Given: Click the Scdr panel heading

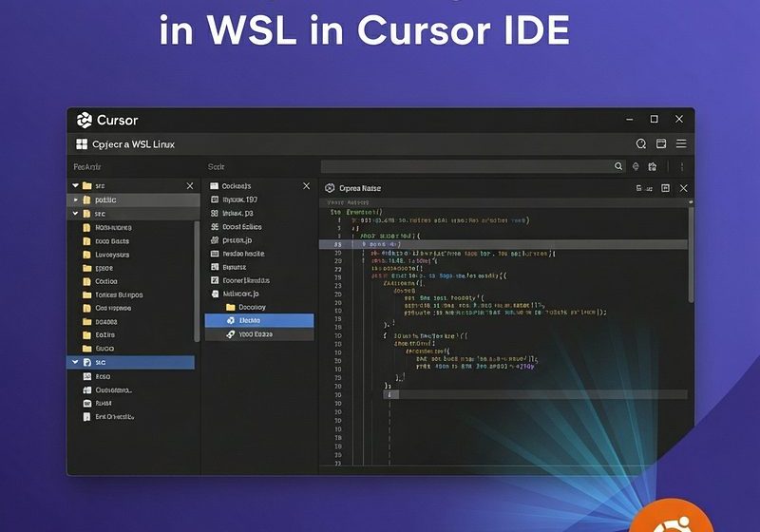Looking at the screenshot, I should [x=216, y=166].
